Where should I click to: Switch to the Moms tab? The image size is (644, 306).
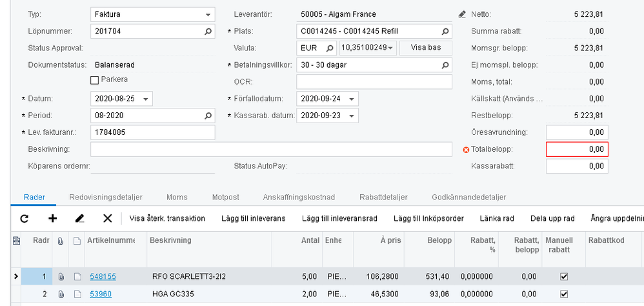[177, 197]
